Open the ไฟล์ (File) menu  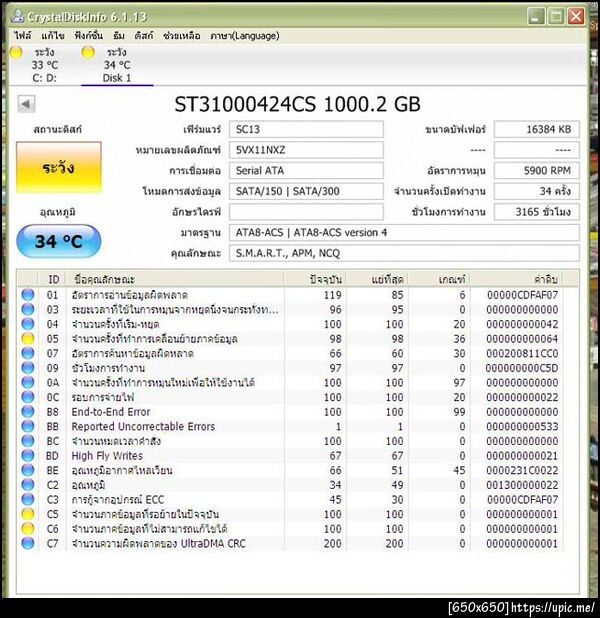click(22, 36)
